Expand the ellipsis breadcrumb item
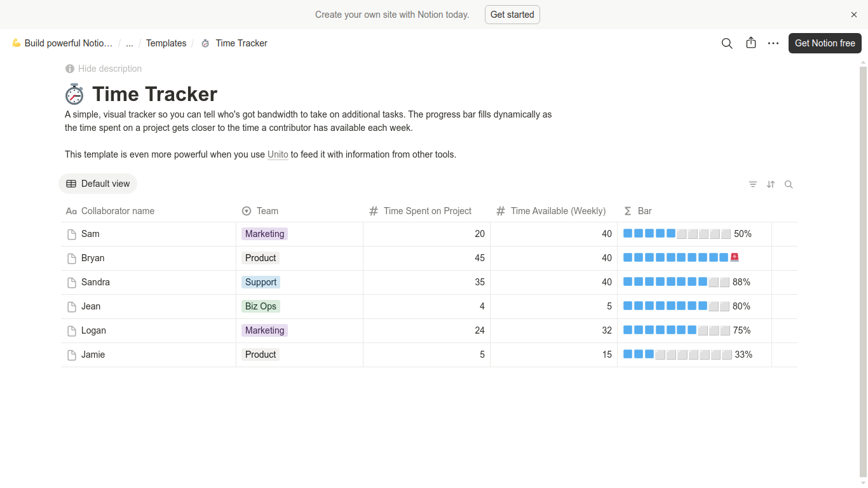 [x=130, y=43]
